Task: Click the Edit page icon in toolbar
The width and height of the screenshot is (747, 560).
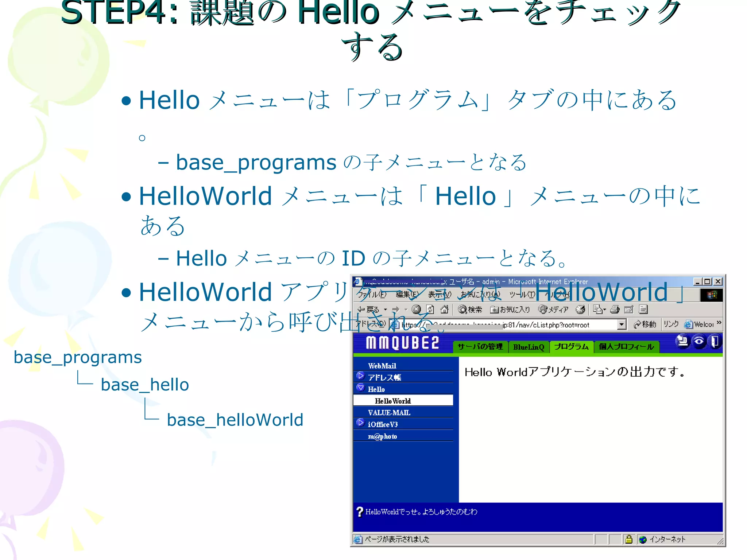Action: 629,310
